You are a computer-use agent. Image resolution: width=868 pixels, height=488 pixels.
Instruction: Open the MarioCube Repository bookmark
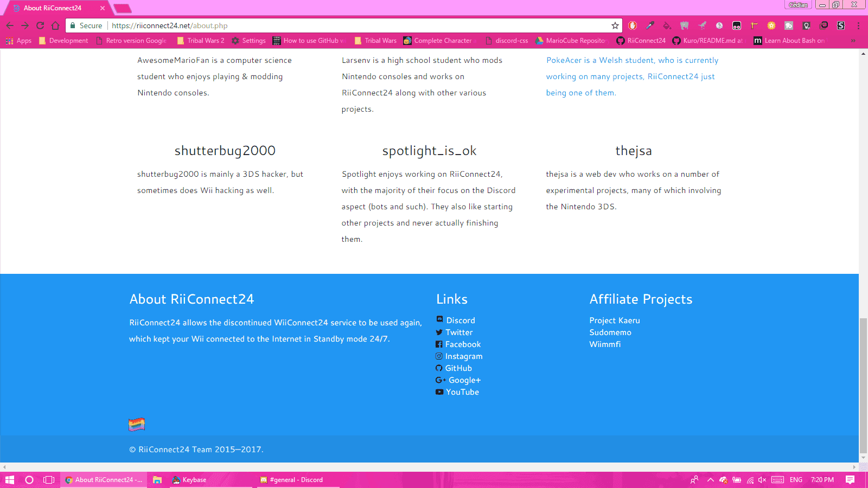pos(572,41)
